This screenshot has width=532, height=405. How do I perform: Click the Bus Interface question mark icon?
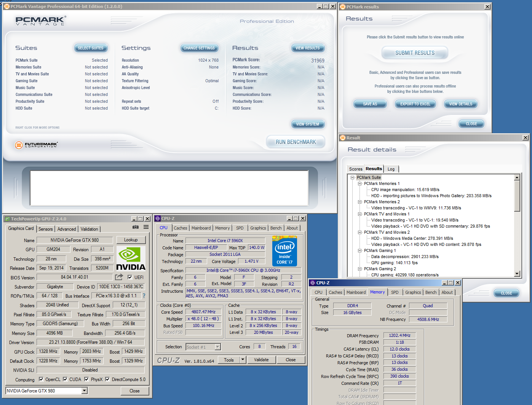click(x=144, y=296)
